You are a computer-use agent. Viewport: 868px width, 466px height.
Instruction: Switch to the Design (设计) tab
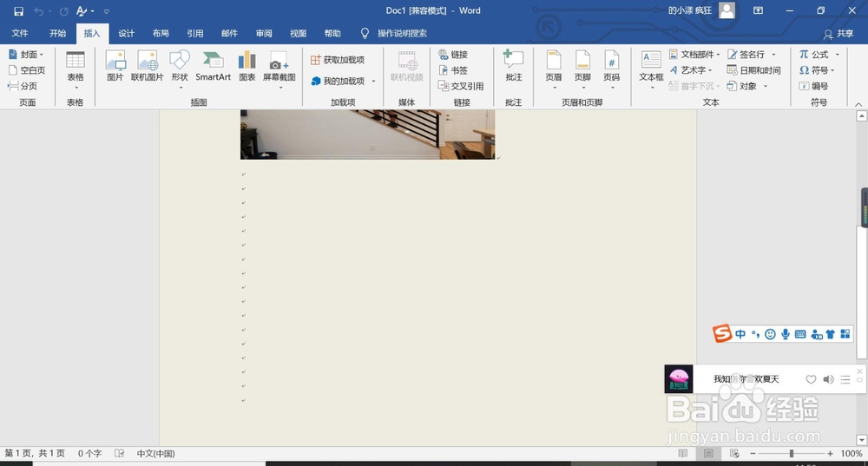pos(126,33)
